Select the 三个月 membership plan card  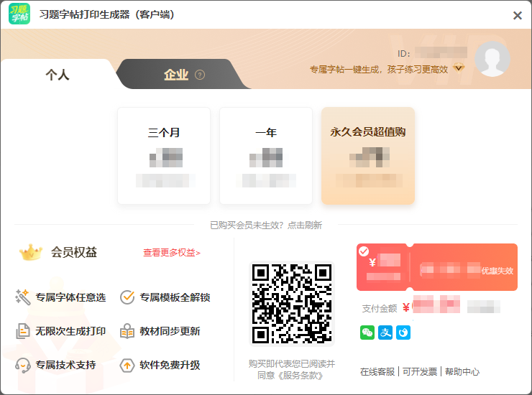pos(164,156)
